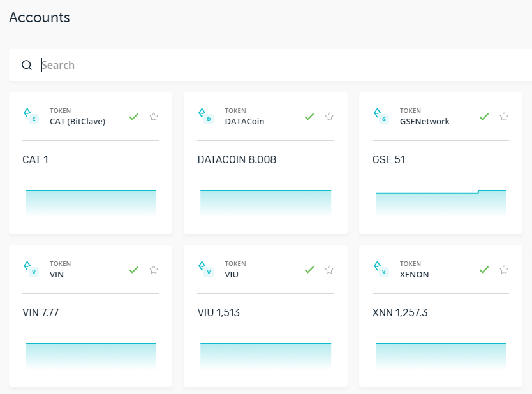Viewport: 532px width, 394px height.
Task: Click the GSE 51 balance chart
Action: tap(441, 203)
